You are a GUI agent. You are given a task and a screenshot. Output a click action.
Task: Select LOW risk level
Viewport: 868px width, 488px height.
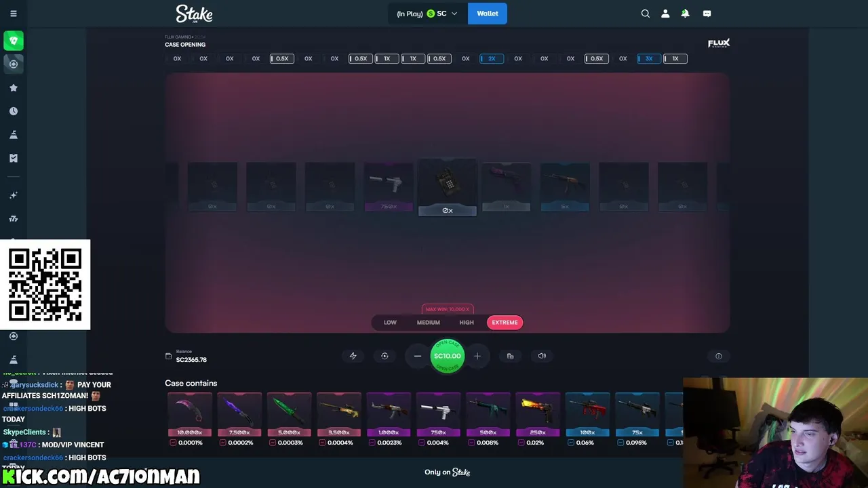(390, 323)
